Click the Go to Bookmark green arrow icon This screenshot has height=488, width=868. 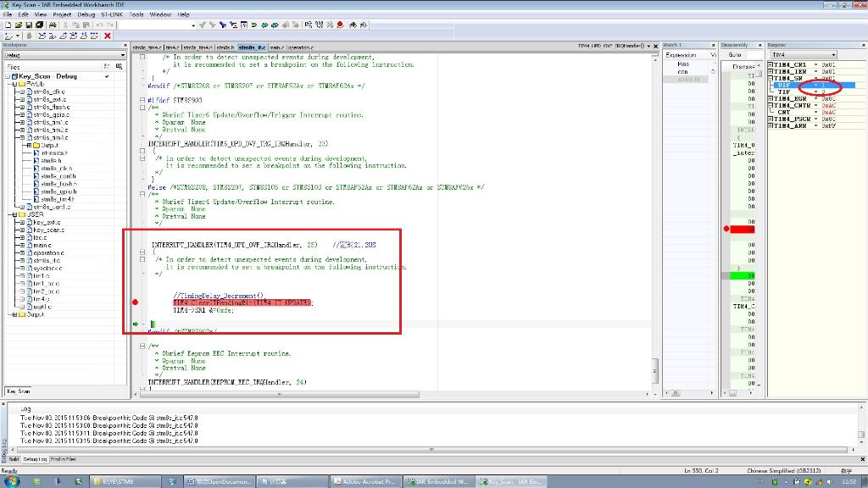click(x=254, y=25)
